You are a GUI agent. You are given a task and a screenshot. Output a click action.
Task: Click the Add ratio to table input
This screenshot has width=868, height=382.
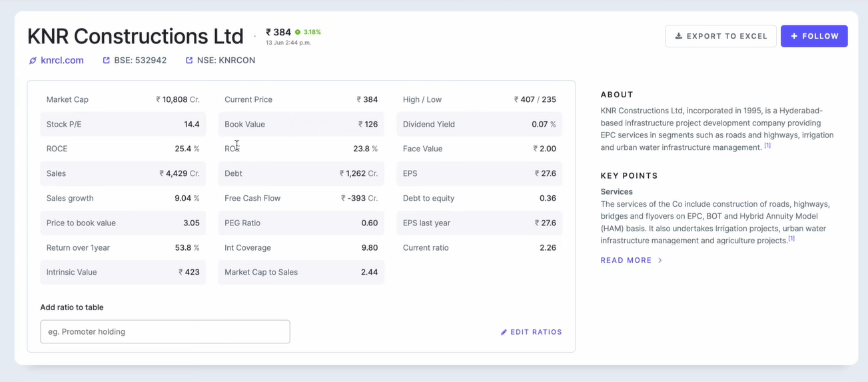(x=165, y=332)
